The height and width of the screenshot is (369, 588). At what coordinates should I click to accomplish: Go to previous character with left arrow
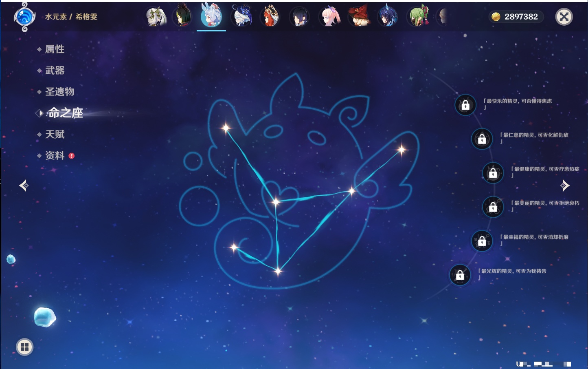[x=24, y=186]
